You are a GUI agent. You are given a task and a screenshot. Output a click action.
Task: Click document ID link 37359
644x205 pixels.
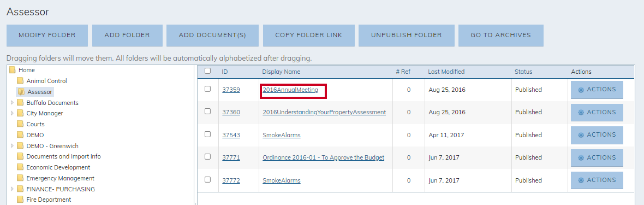pyautogui.click(x=231, y=90)
